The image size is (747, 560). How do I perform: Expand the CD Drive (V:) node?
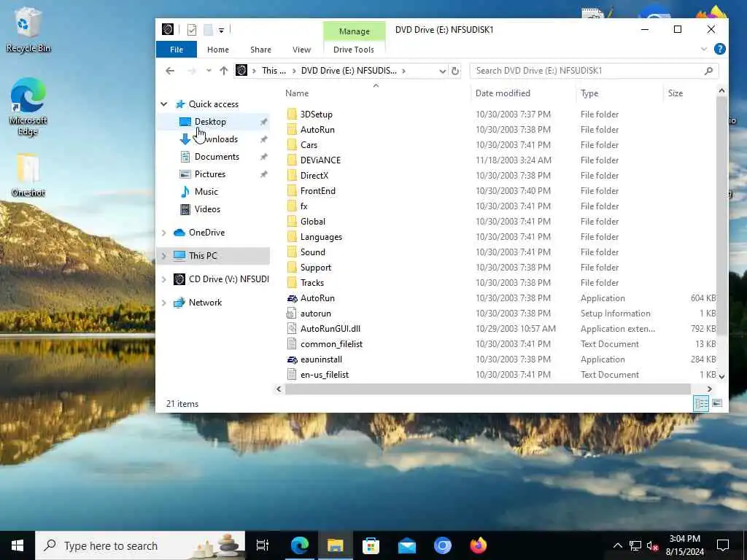[164, 279]
